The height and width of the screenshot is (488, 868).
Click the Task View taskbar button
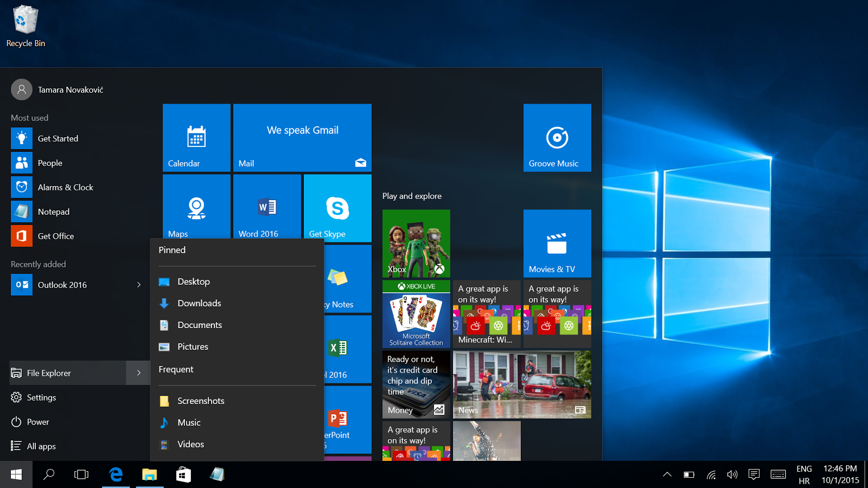[81, 474]
